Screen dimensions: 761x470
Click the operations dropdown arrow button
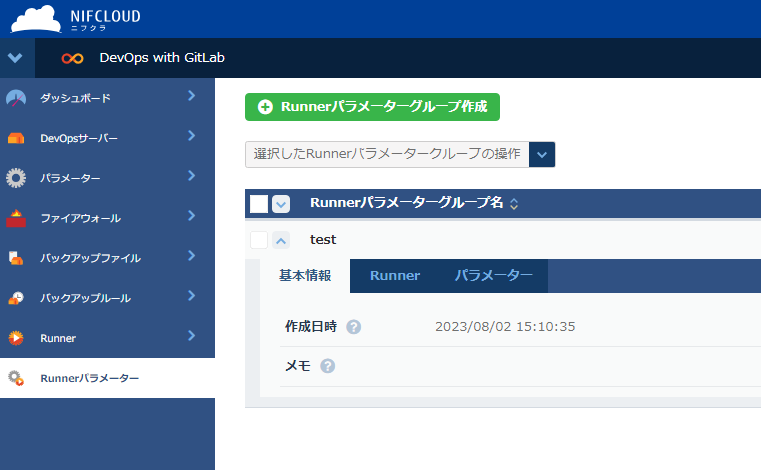pyautogui.click(x=542, y=154)
